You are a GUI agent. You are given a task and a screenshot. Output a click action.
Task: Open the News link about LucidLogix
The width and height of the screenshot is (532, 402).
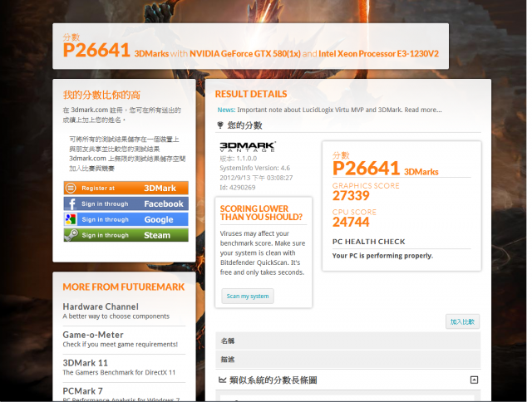click(329, 110)
